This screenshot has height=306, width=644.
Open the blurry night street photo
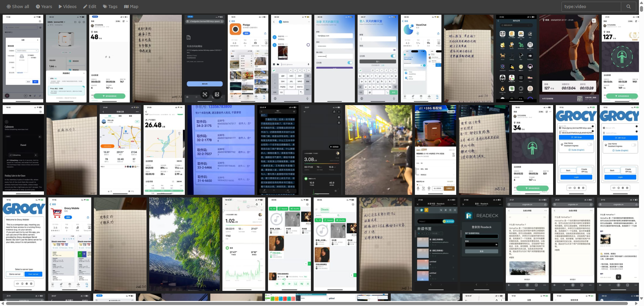(x=379, y=150)
